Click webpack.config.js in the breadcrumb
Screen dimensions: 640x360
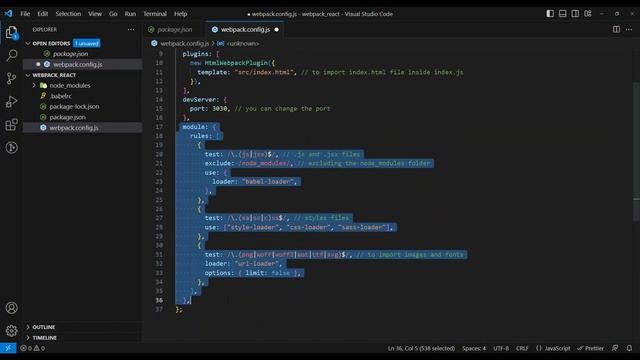click(184, 43)
